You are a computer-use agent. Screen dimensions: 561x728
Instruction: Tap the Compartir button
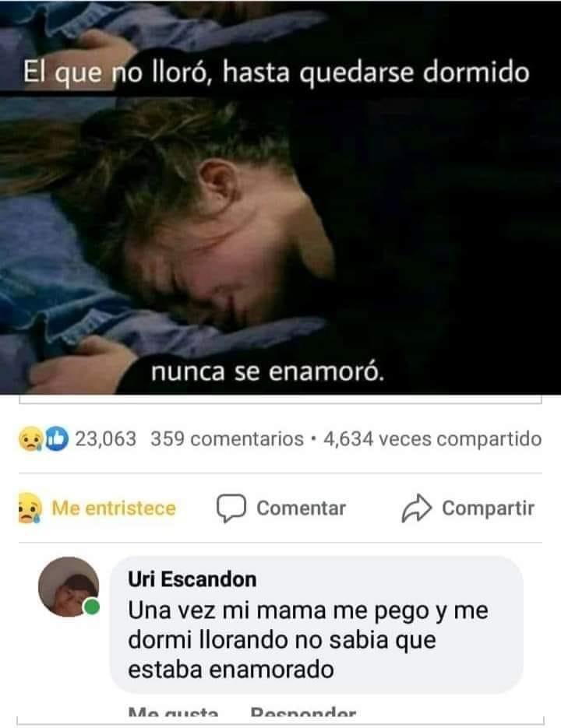click(x=467, y=508)
